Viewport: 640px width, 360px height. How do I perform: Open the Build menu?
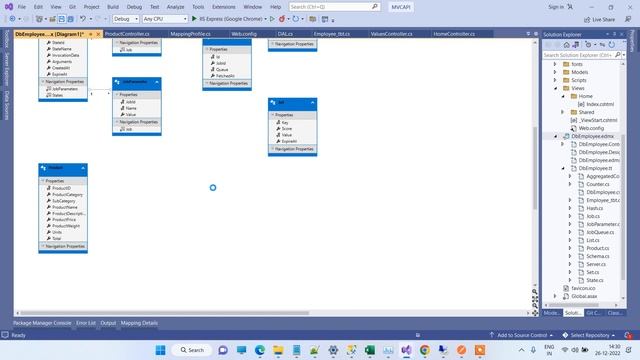pos(113,7)
